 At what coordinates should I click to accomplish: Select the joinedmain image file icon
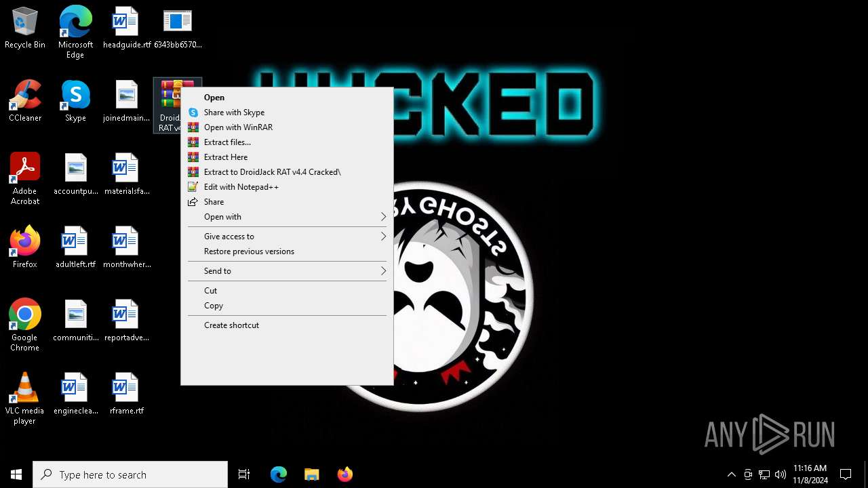click(126, 101)
